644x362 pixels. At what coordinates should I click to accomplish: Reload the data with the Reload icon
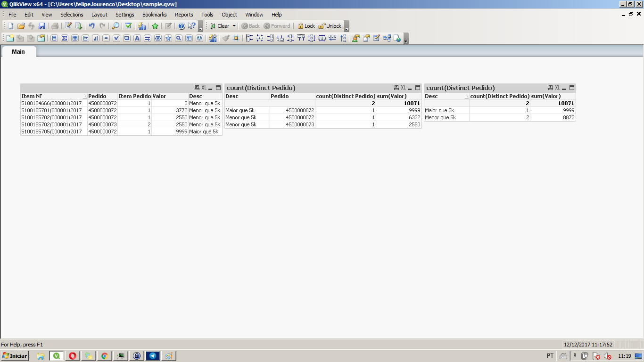click(79, 26)
